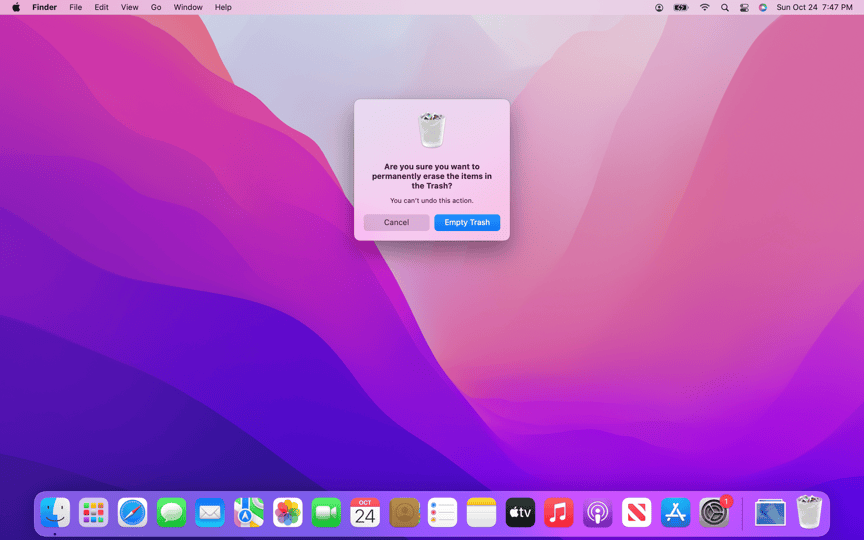Open the Help menu
This screenshot has width=864, height=540.
[x=223, y=7]
